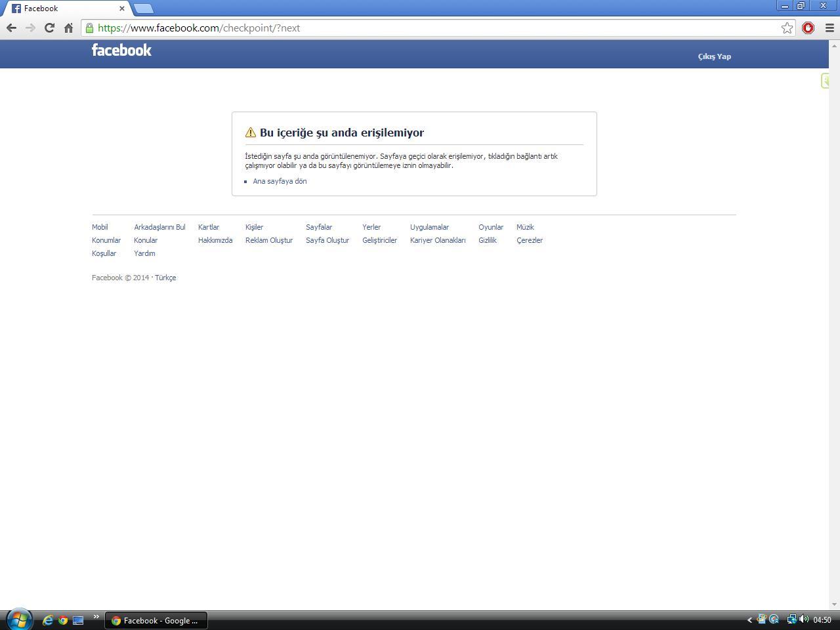Open Arkadaşlarını Bul in the footer
840x630 pixels.
[159, 227]
